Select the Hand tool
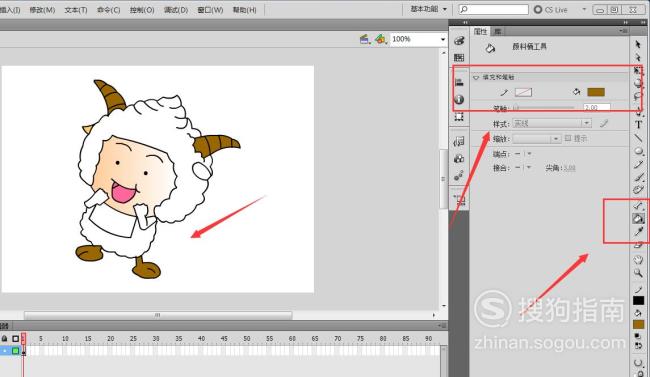 tap(638, 260)
